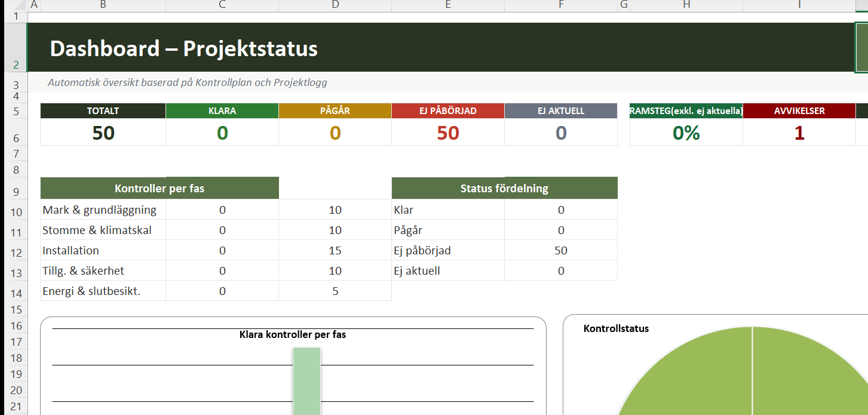868x415 pixels.
Task: Select row header 10
Action: point(16,212)
